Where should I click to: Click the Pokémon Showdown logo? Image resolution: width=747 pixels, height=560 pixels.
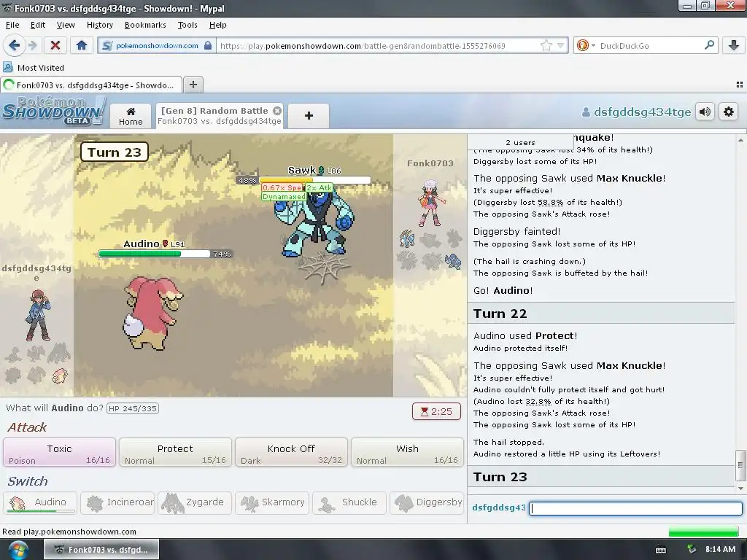(53, 111)
